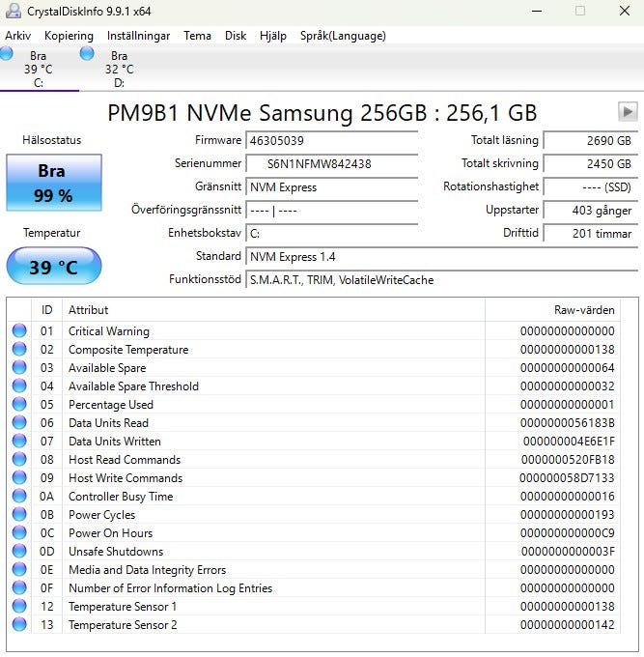
Task: Click the Critical Warning status orb
Action: pyautogui.click(x=19, y=330)
